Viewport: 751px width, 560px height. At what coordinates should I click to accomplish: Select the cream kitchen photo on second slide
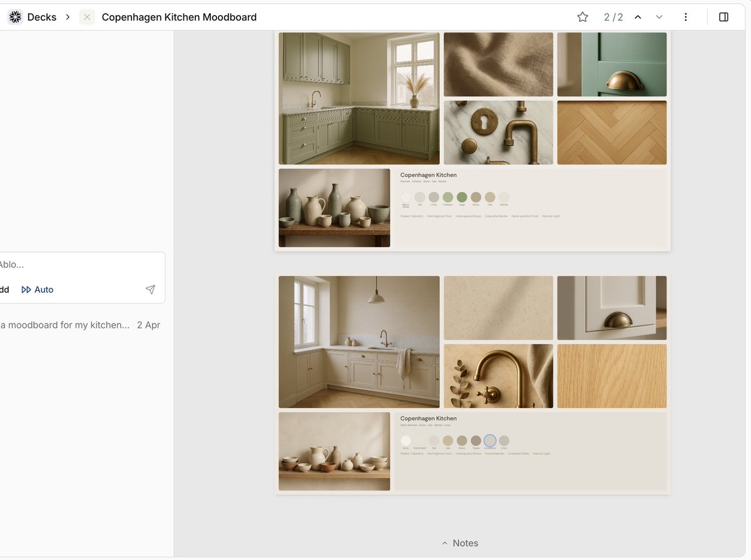[x=359, y=342]
